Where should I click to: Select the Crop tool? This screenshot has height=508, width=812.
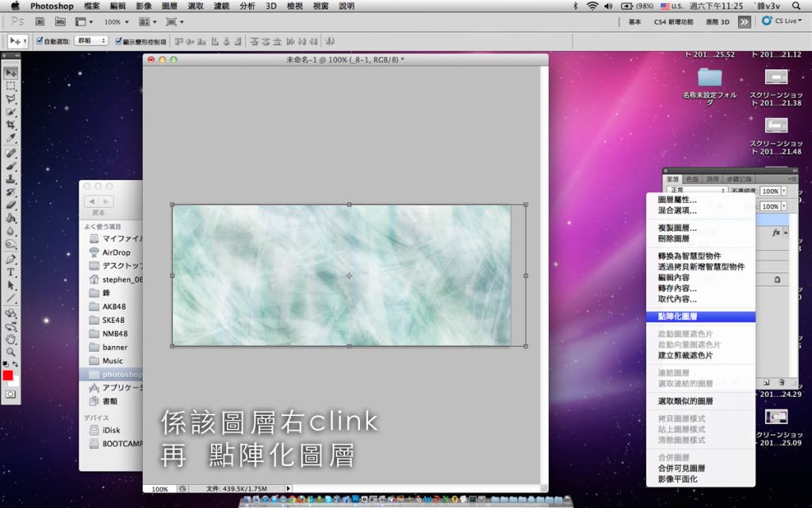[11, 125]
